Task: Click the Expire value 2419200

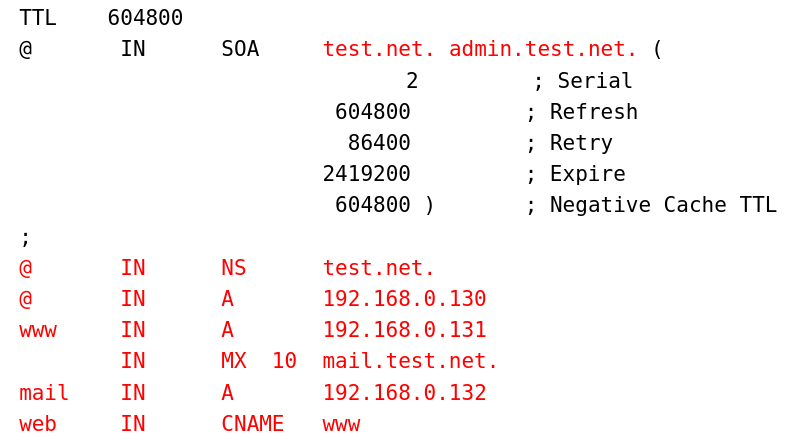Action: click(366, 174)
